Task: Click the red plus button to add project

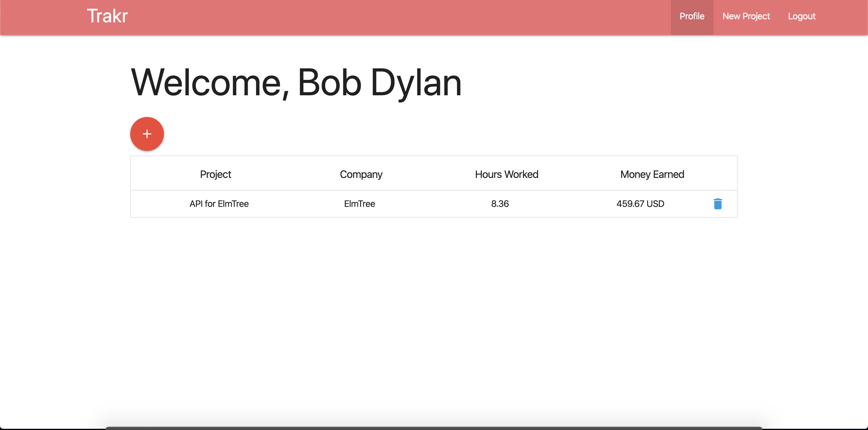Action: click(x=147, y=134)
